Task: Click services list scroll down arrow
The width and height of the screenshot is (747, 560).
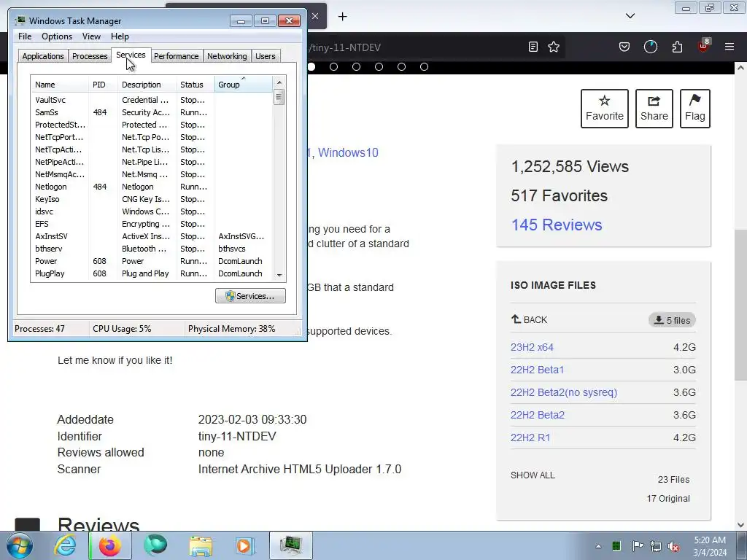Action: (x=279, y=275)
